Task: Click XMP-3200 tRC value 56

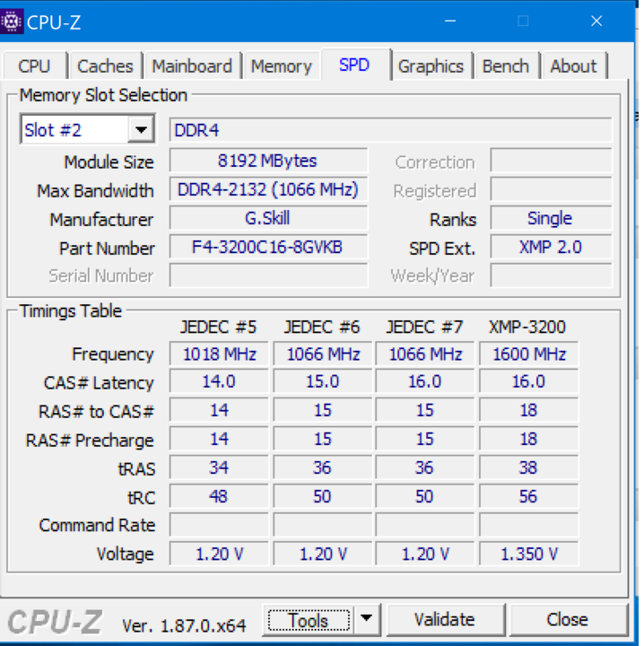Action: tap(528, 496)
